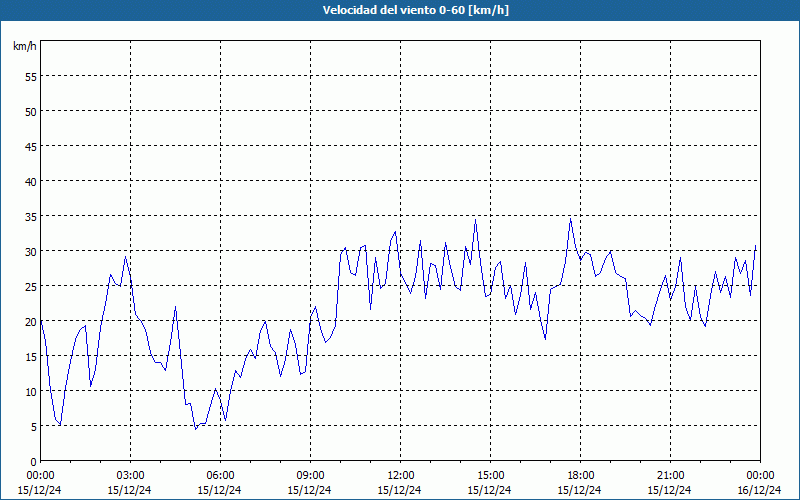
Task: Click the 35 value on the y-axis
Action: 31,216
